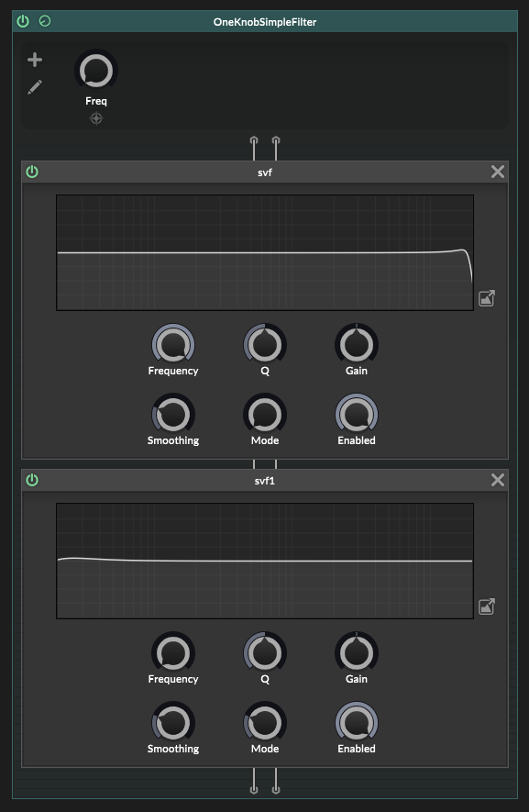Click the svf frequency response graph
529x812 pixels.
pos(264,252)
